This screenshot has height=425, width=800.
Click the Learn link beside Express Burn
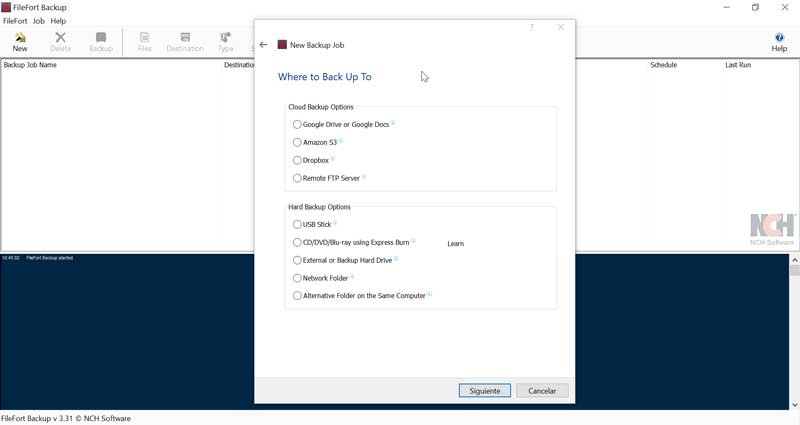(456, 244)
